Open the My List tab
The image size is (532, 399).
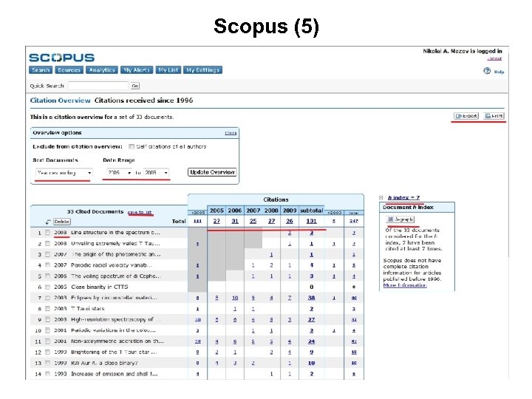pyautogui.click(x=168, y=70)
